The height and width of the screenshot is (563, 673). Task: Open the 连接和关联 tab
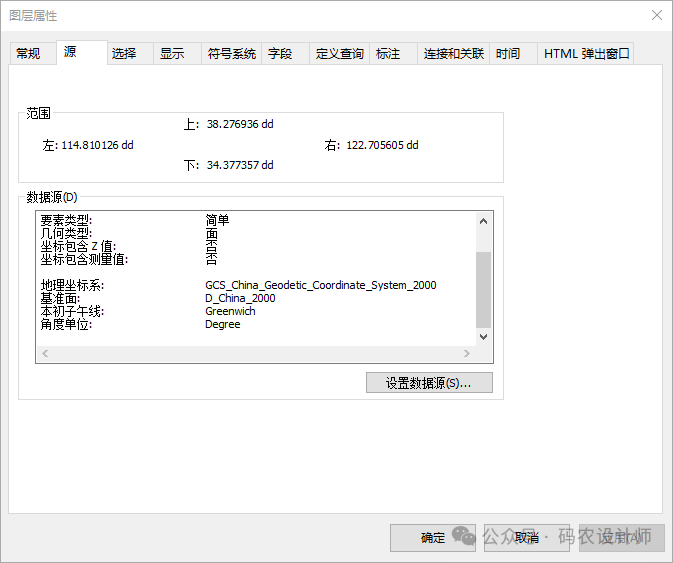[x=453, y=54]
